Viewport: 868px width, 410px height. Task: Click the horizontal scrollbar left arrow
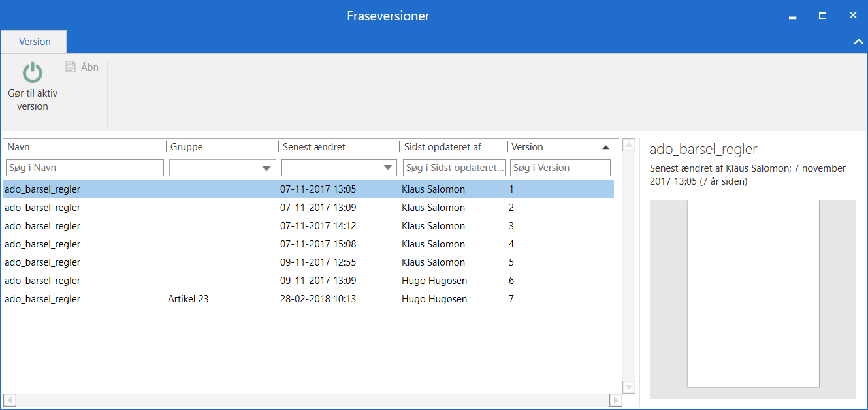coord(10,400)
